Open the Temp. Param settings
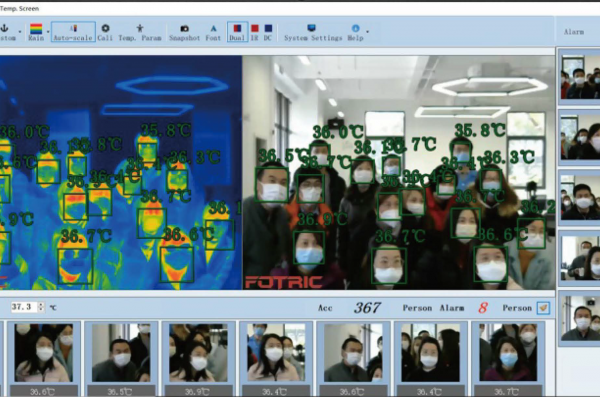This screenshot has width=600, height=397. (140, 32)
